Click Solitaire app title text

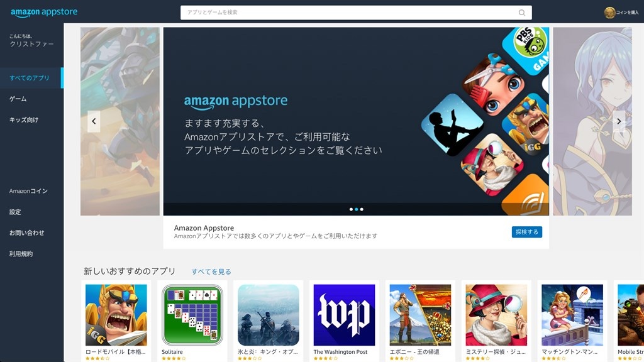[172, 352]
